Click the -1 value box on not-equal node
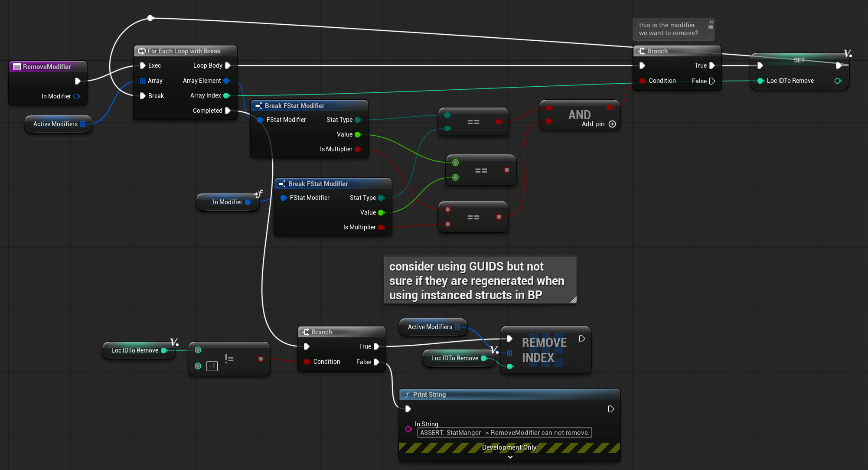Screen dimensions: 868x470 coord(212,366)
